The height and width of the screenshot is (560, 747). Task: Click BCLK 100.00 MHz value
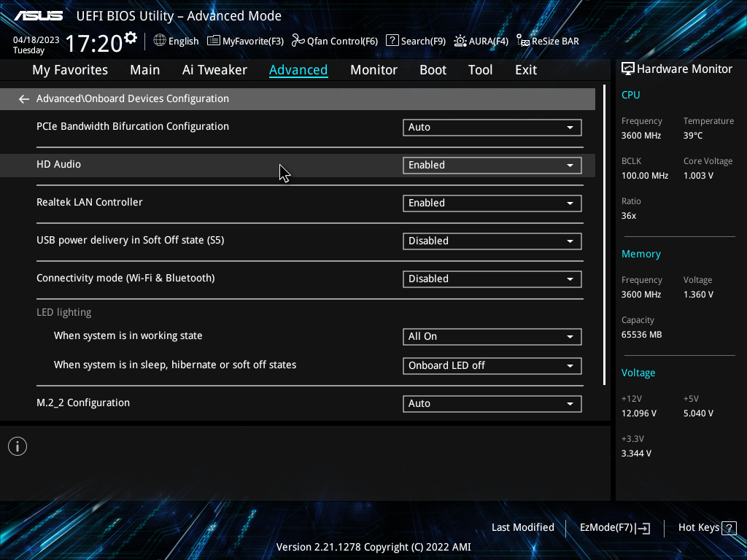click(645, 176)
